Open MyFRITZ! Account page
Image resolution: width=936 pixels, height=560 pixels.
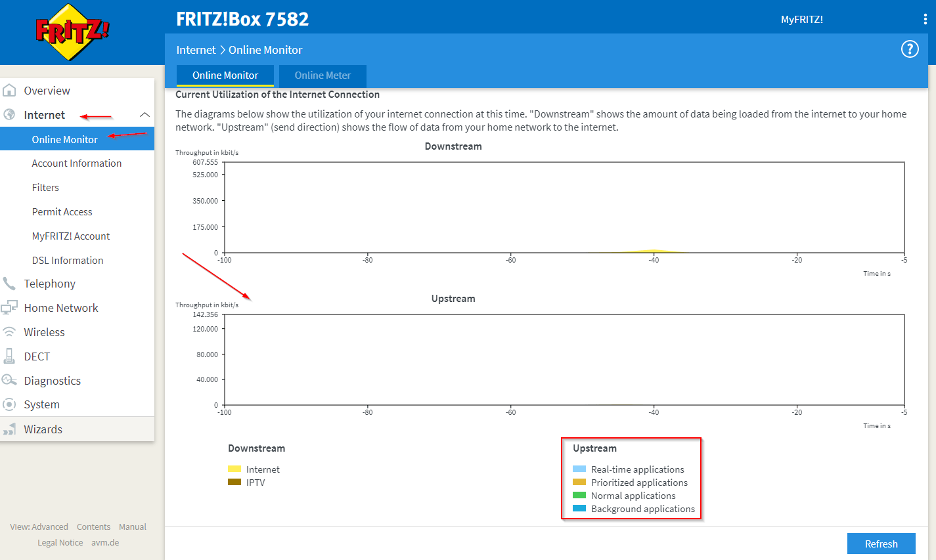pos(71,236)
